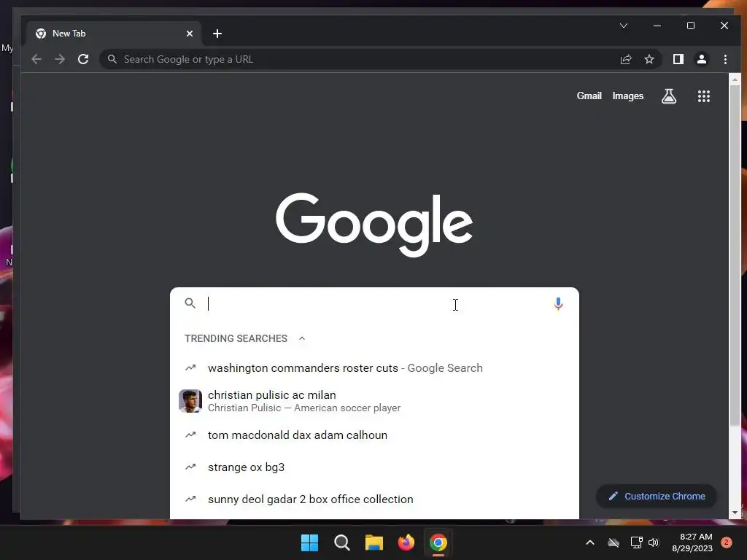Select 'christian pulisic ac milan' suggestion
This screenshot has height=560, width=747.
374,401
